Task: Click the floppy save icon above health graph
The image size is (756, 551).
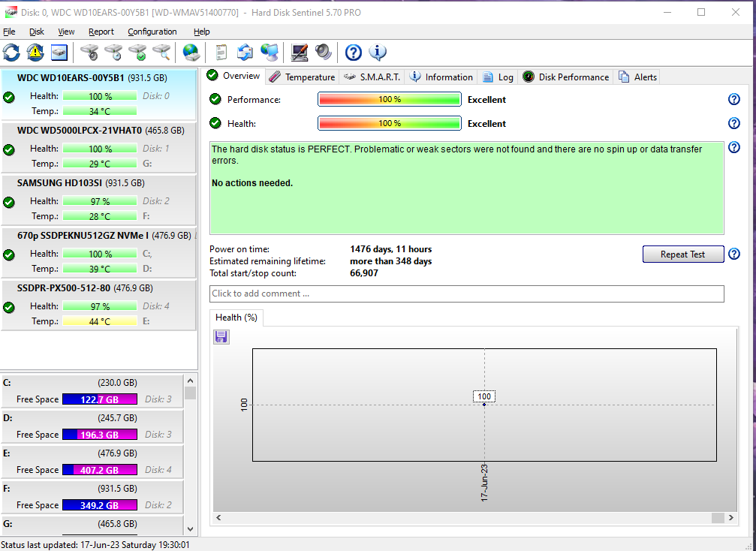Action: click(221, 337)
